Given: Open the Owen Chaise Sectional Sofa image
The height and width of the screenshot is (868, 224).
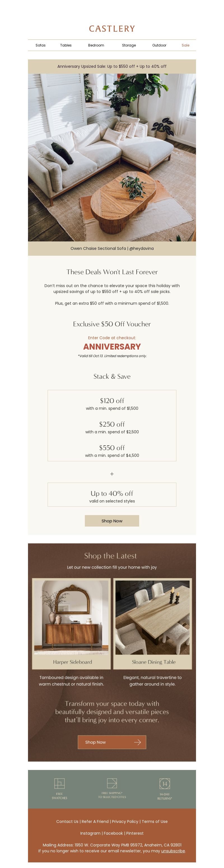Looking at the screenshot, I should pyautogui.click(x=112, y=157).
